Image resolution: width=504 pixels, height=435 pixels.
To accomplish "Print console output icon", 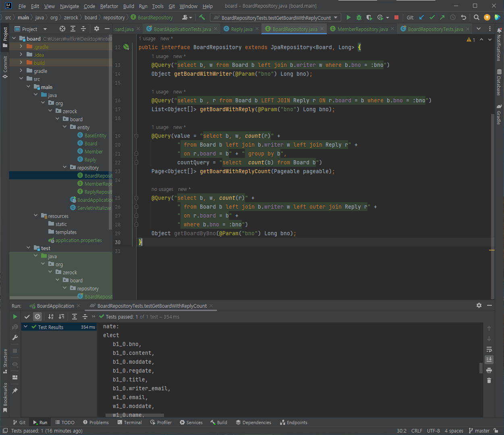I will 489,370.
